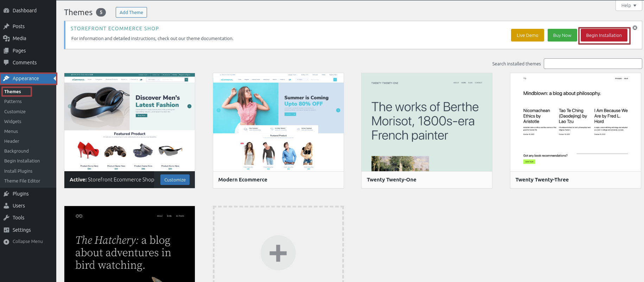Open the Help dropdown
This screenshot has height=282, width=644.
coord(629,5)
